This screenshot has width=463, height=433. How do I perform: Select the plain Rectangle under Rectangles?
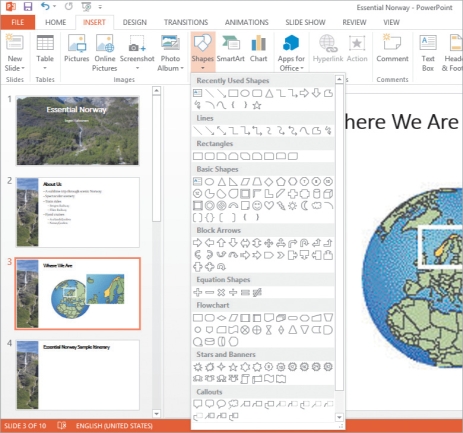[x=198, y=156]
